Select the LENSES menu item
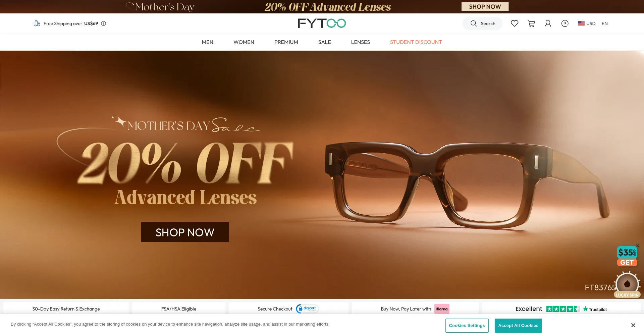Screen dimensions: 644x333 tap(361, 42)
